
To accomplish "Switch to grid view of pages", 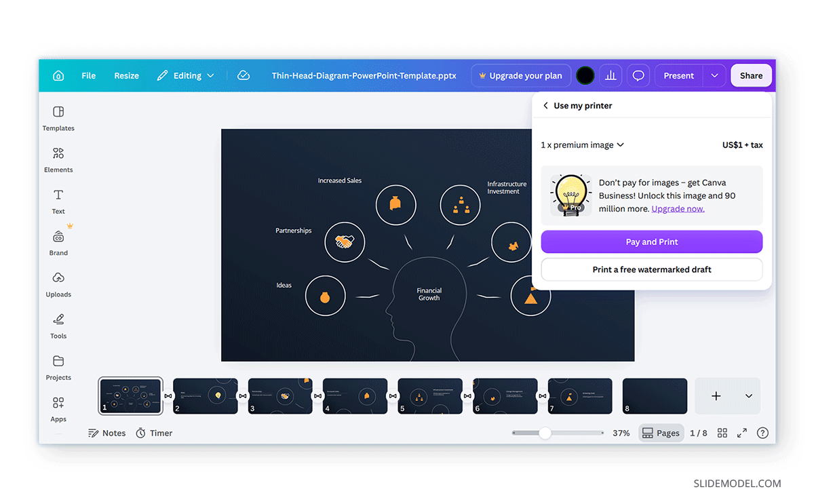I will 722,433.
